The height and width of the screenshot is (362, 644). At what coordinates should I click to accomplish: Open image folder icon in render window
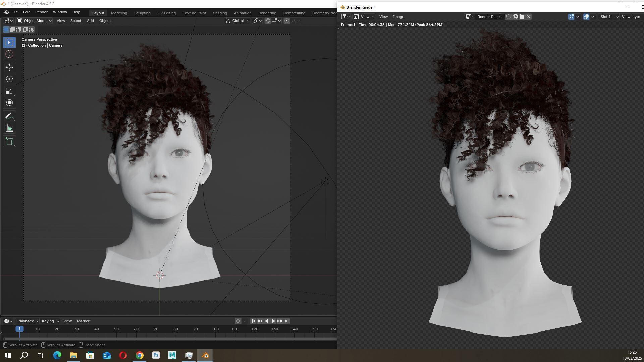pos(522,17)
